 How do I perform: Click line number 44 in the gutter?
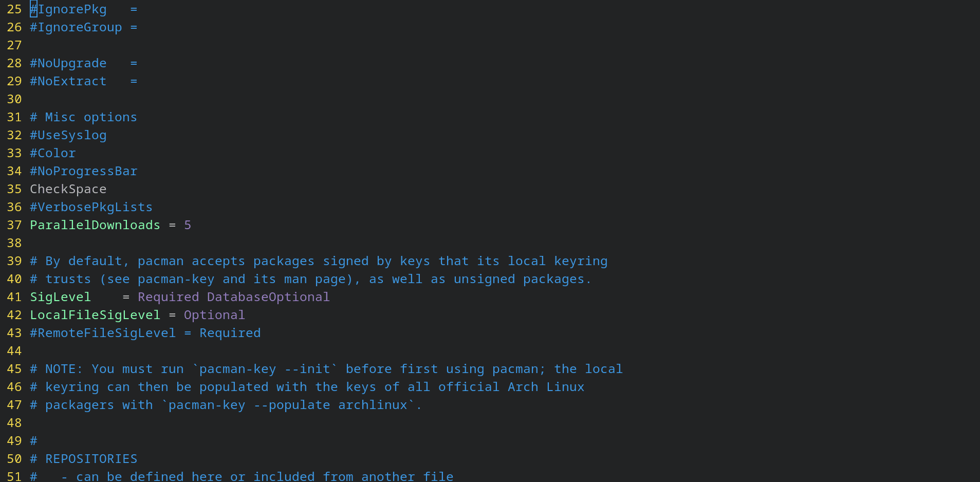(x=14, y=351)
